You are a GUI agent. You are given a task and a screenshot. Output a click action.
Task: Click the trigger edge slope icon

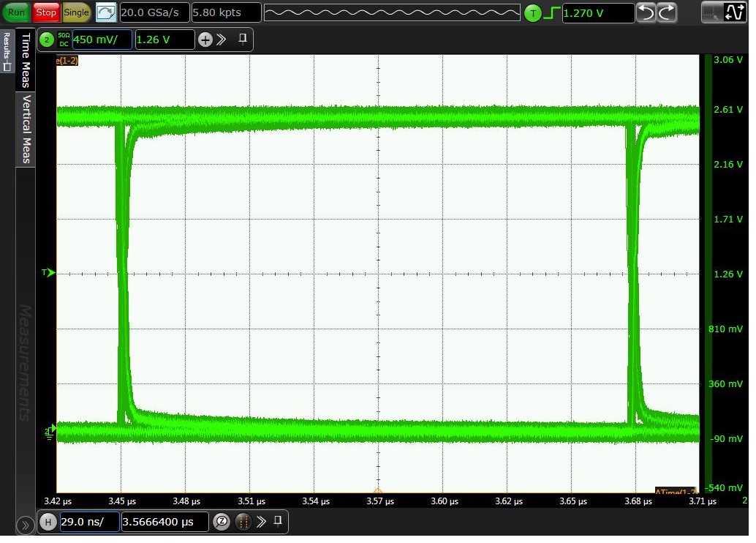pyautogui.click(x=552, y=11)
